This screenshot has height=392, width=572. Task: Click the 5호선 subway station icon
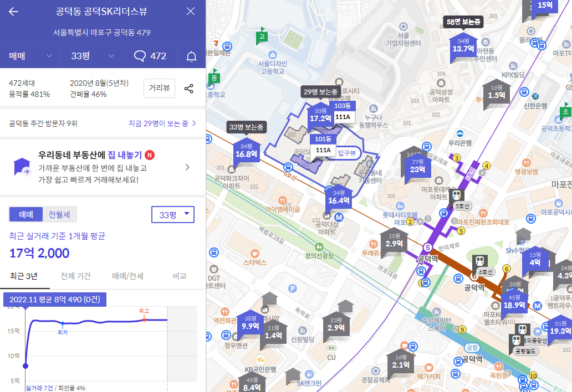click(456, 195)
